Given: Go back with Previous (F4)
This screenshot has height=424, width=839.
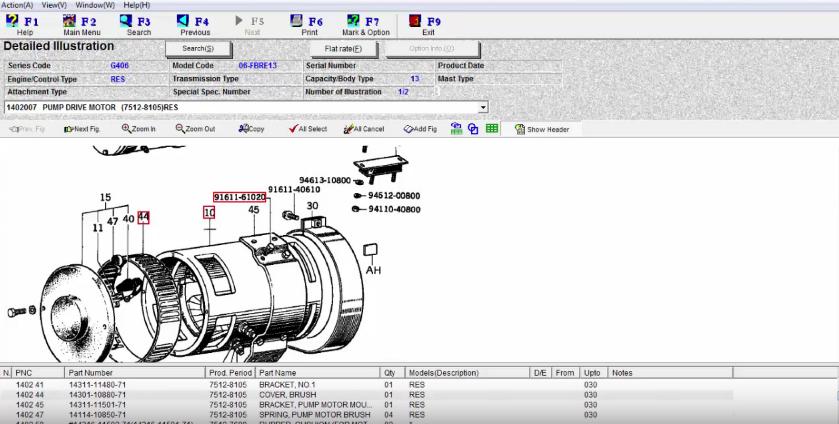Looking at the screenshot, I should (194, 25).
